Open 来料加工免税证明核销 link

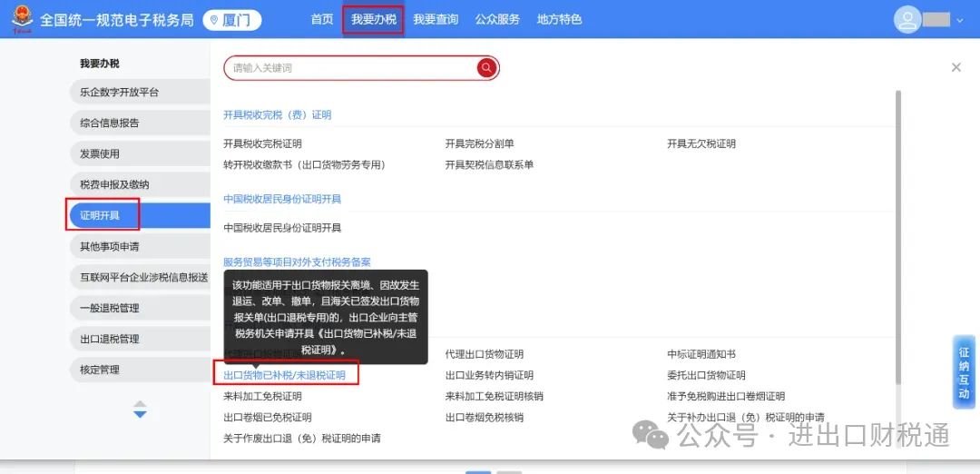pyautogui.click(x=495, y=397)
